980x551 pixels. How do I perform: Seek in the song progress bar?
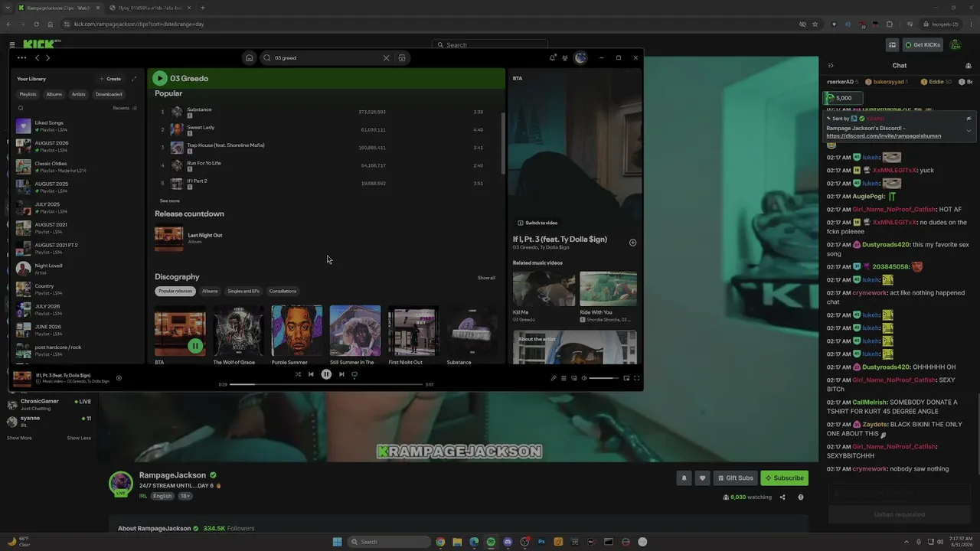coord(326,384)
